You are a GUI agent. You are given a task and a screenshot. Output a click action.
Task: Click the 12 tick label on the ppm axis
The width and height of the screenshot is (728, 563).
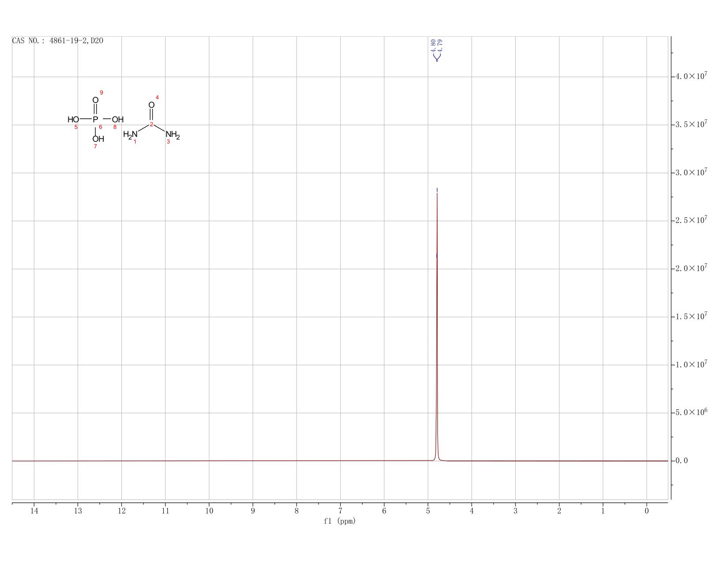tap(121, 511)
